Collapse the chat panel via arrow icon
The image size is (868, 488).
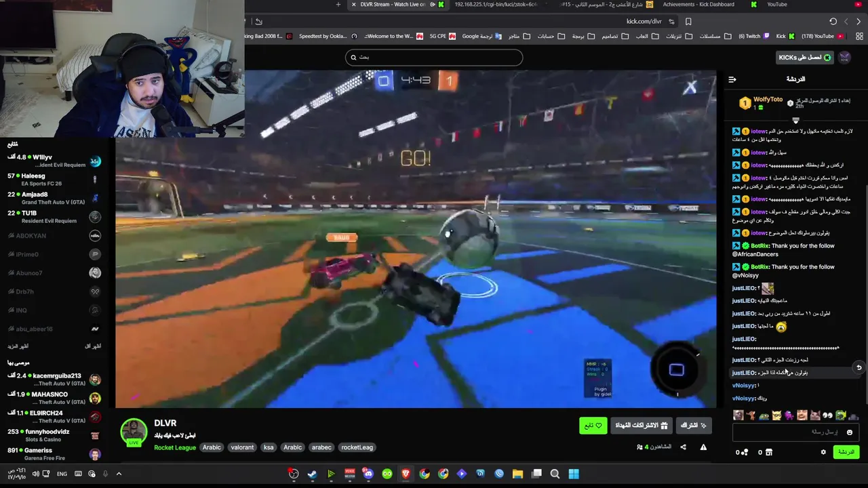pos(732,79)
